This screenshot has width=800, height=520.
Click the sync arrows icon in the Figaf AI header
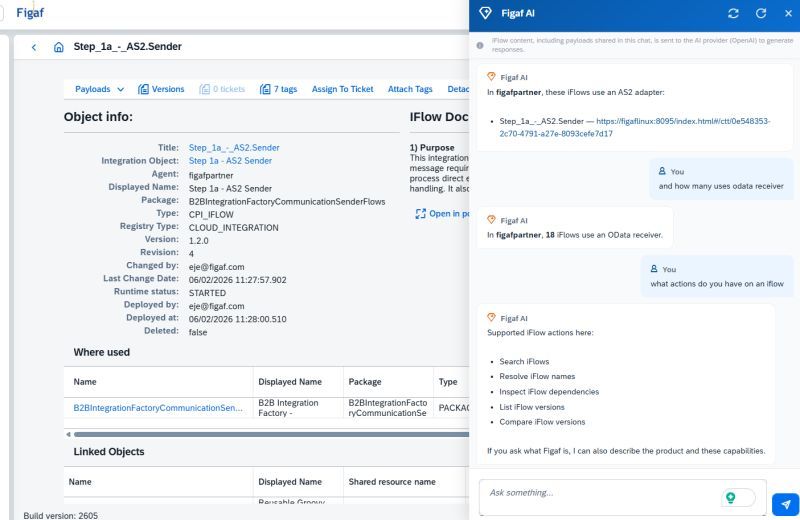click(733, 14)
